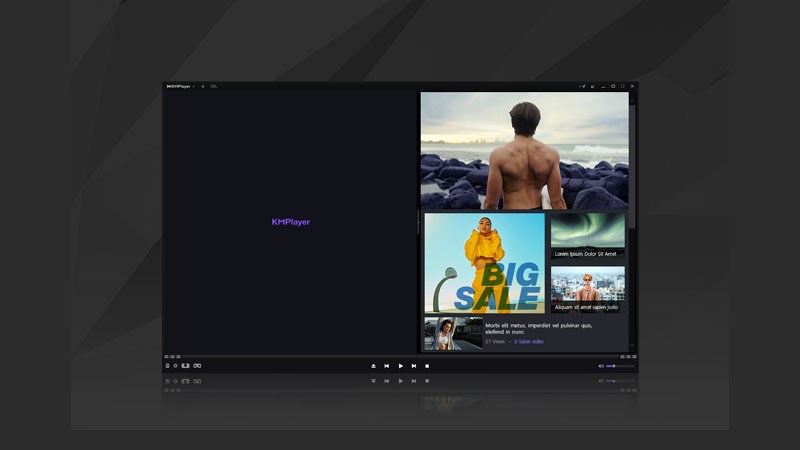Click the 'Ji Salon video' channel link
The height and width of the screenshot is (450, 800).
click(529, 341)
